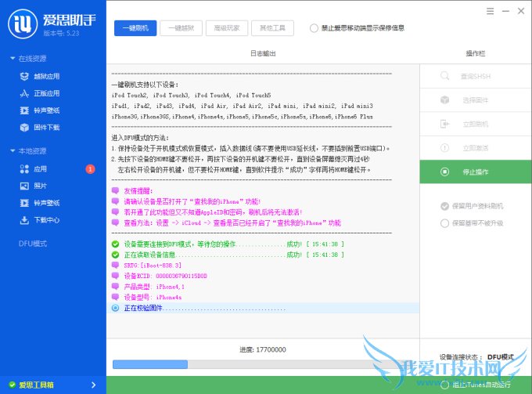Open local 应用 apps icon
This screenshot has width=532, height=394.
(x=24, y=169)
